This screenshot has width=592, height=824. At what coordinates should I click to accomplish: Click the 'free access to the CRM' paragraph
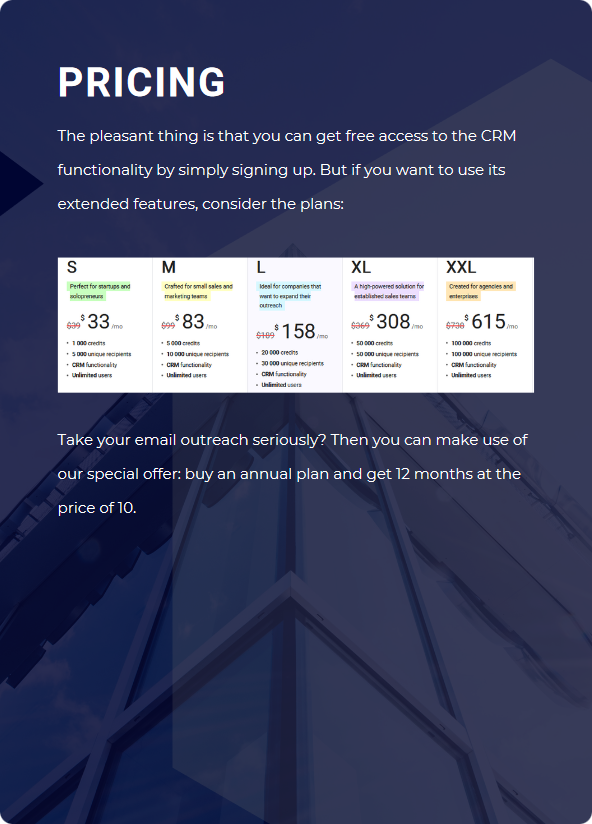[287, 170]
